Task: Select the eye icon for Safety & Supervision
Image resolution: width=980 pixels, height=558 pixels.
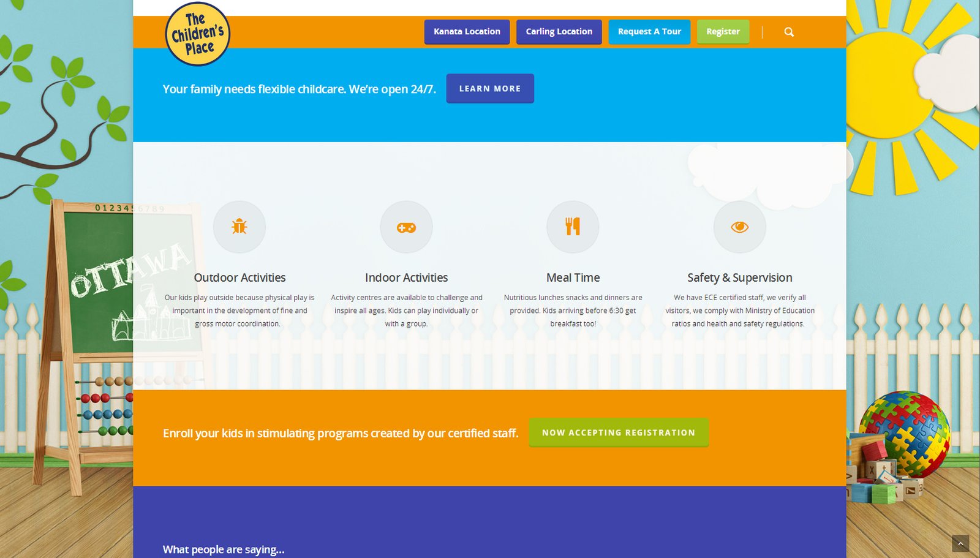Action: click(740, 227)
